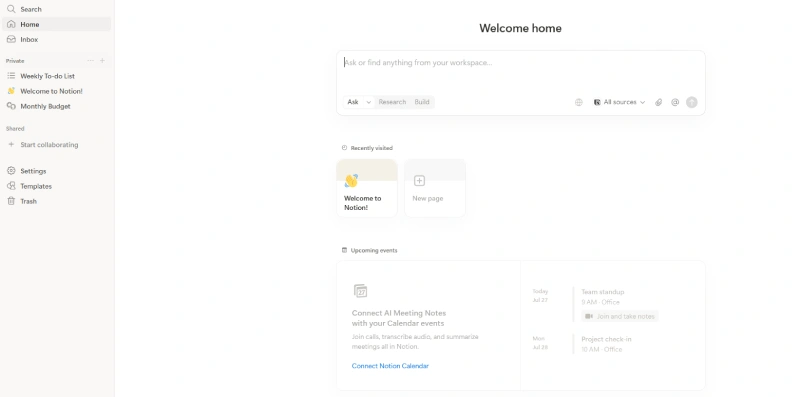Screen dimensions: 800x397
Task: Open the All sources dropdown
Action: point(619,102)
